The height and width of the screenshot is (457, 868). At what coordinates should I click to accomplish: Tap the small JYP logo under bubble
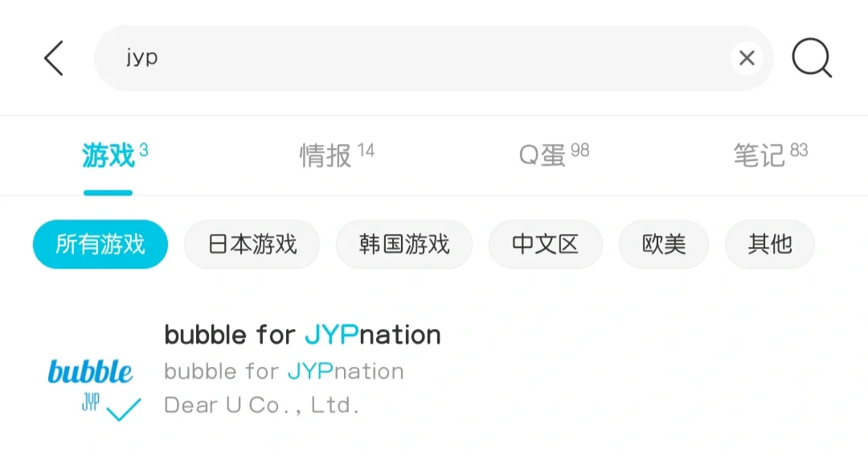(90, 404)
